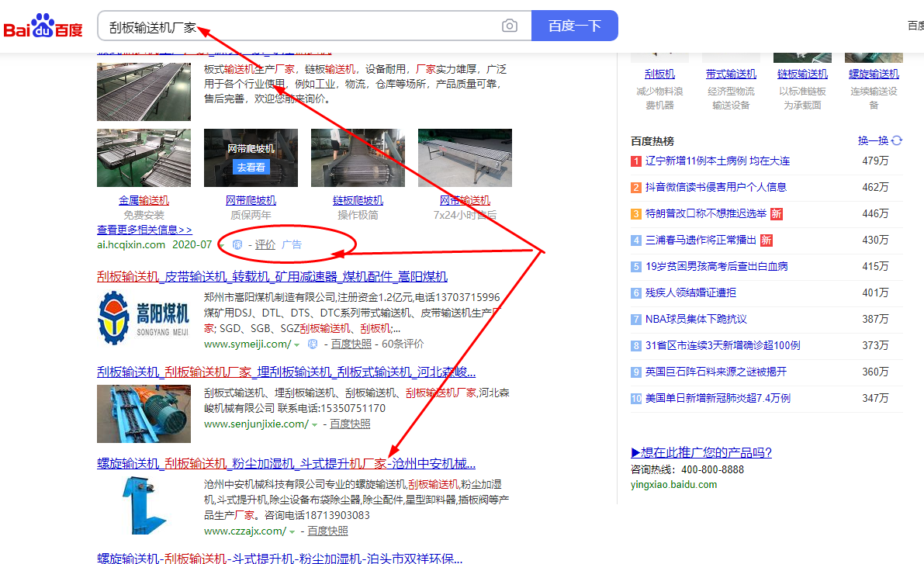Click the 嵩阳煤机 company logo image
The width and height of the screenshot is (924, 564).
pos(144,319)
